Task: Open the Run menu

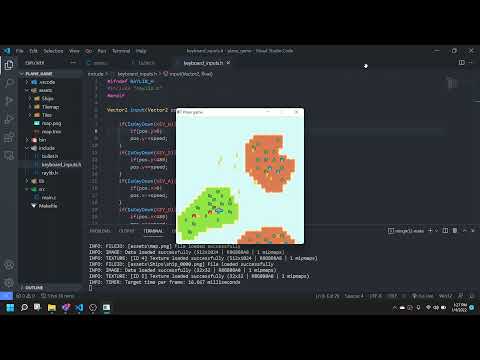Action: 102,51
